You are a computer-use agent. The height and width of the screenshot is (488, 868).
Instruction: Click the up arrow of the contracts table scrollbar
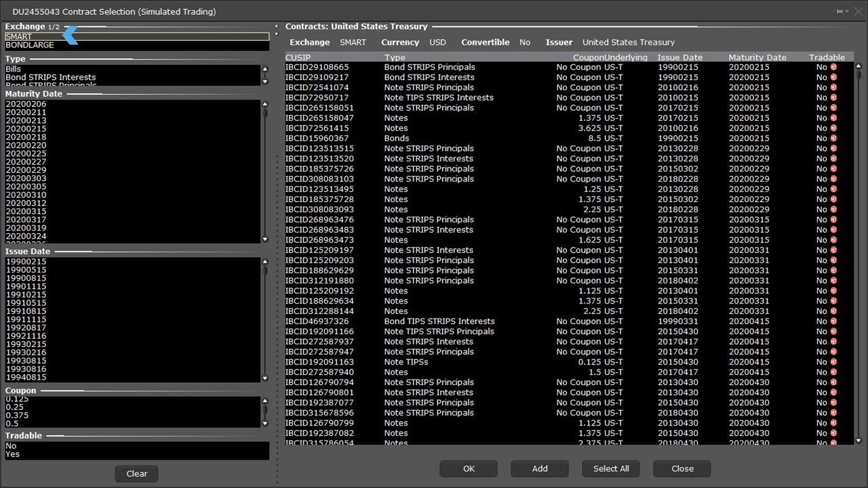[x=859, y=66]
